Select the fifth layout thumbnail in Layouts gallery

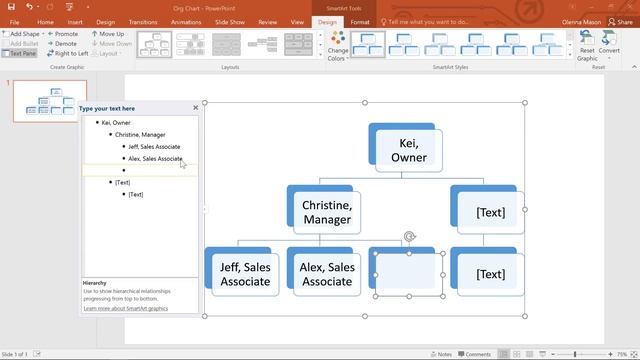pos(298,44)
